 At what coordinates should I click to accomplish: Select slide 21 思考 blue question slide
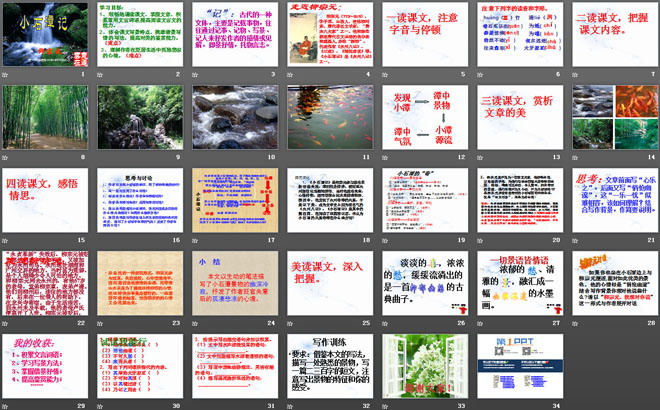point(615,200)
